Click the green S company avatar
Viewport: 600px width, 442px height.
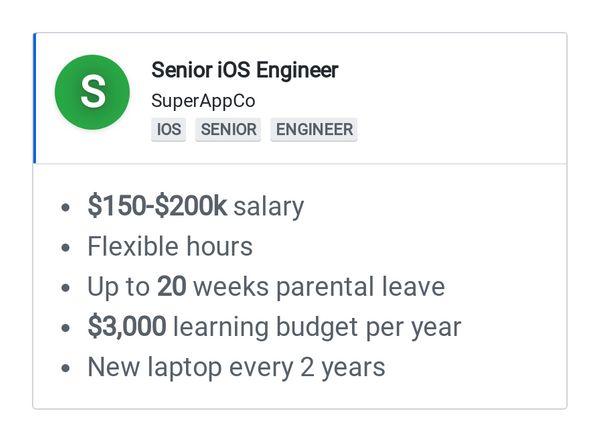click(x=92, y=92)
